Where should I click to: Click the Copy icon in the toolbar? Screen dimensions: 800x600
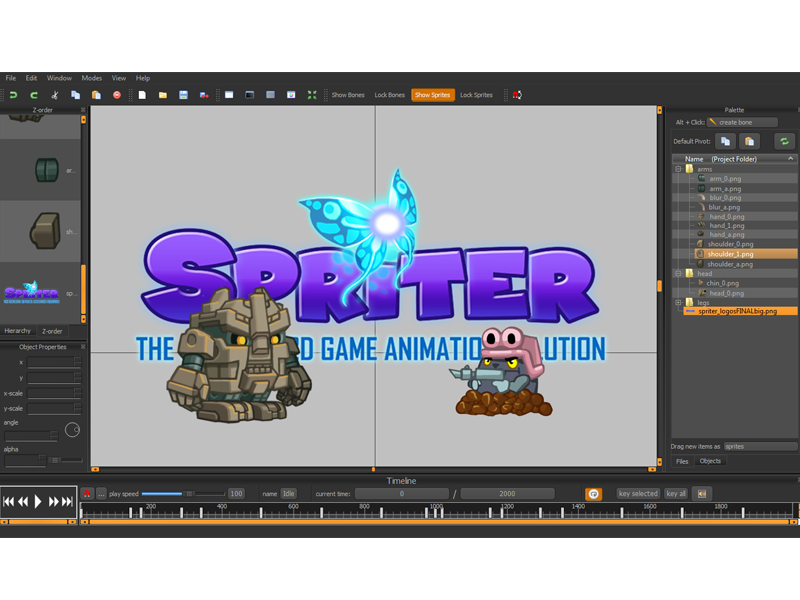(x=74, y=94)
